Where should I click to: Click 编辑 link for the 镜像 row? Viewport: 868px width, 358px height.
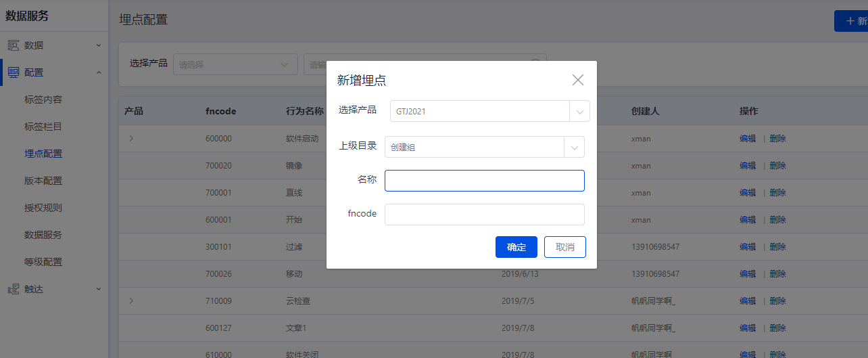click(748, 166)
